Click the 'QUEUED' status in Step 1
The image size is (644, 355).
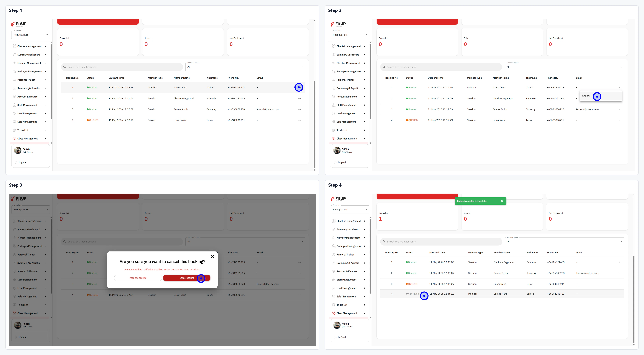click(93, 120)
